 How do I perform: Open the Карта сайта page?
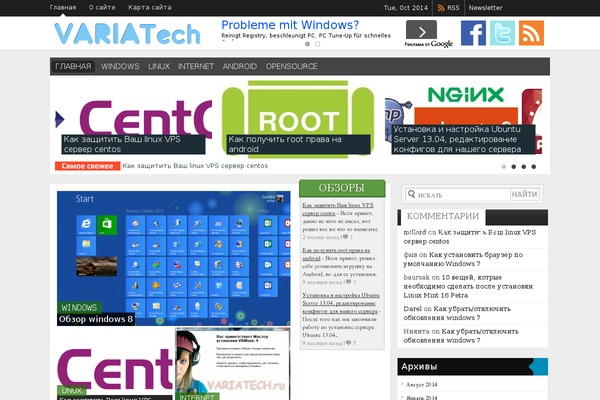click(x=150, y=7)
